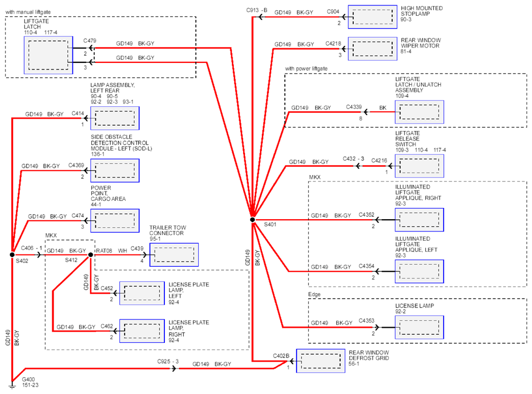
Task: Select the Rear Window Defrost Grid box
Action: [x=321, y=361]
